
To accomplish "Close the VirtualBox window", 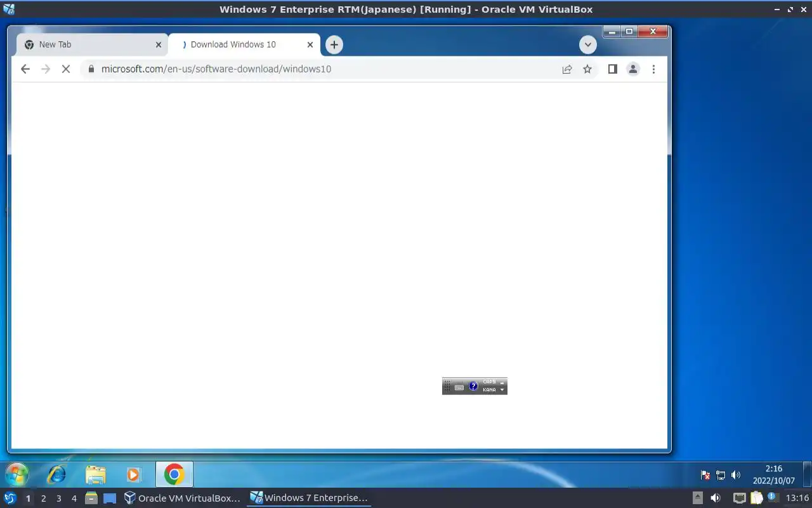I will click(x=803, y=10).
